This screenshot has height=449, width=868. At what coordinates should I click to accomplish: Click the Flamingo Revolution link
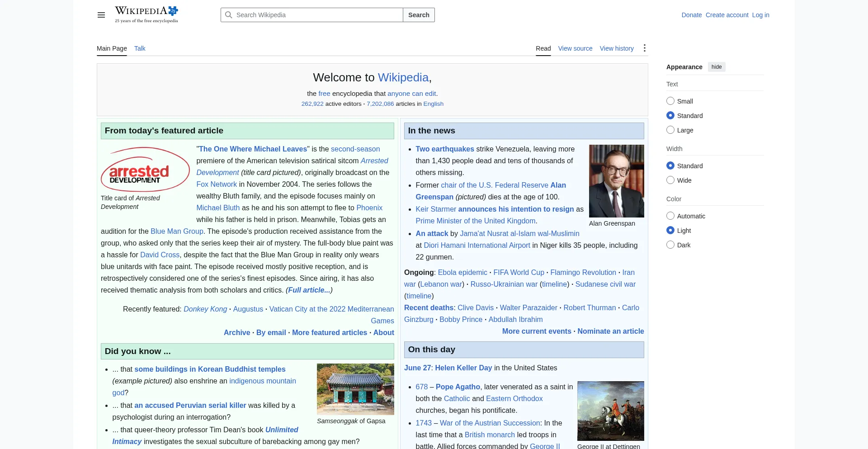point(583,272)
